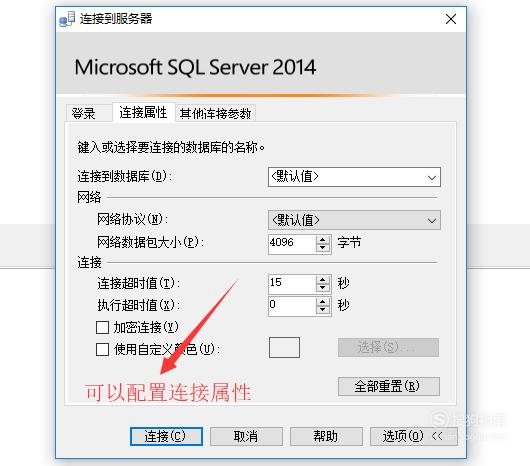Click the server connection icon in title bar
Screen dimensions: 530x466
coord(67,19)
